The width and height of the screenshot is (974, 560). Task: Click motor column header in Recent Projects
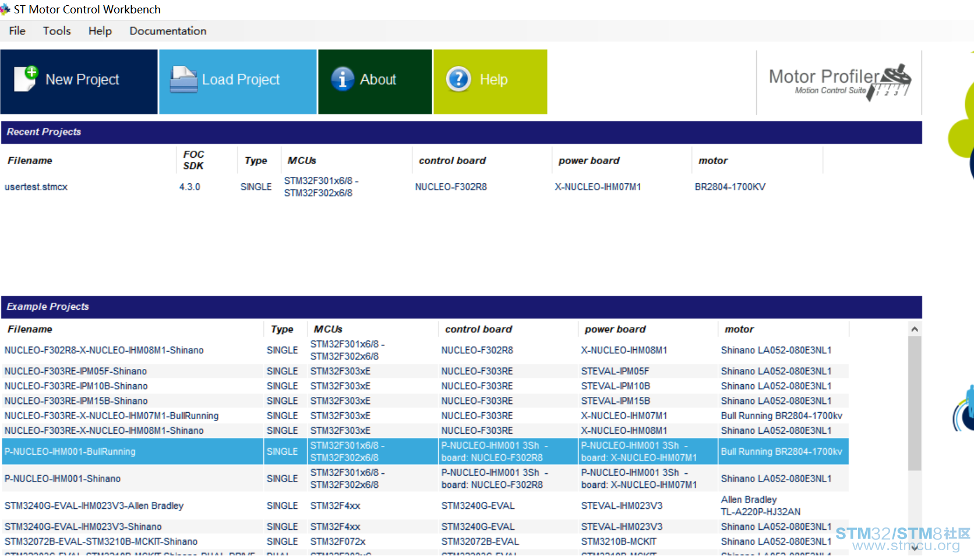tap(713, 161)
